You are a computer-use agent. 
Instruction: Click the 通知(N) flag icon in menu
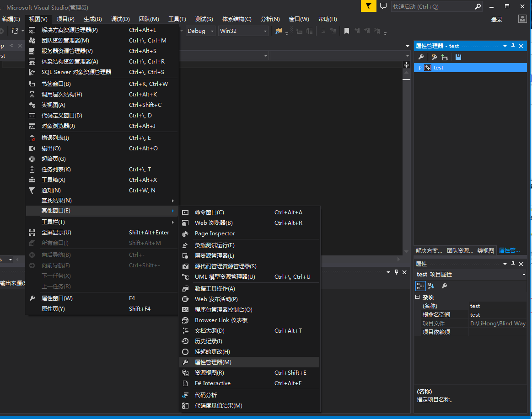[32, 191]
